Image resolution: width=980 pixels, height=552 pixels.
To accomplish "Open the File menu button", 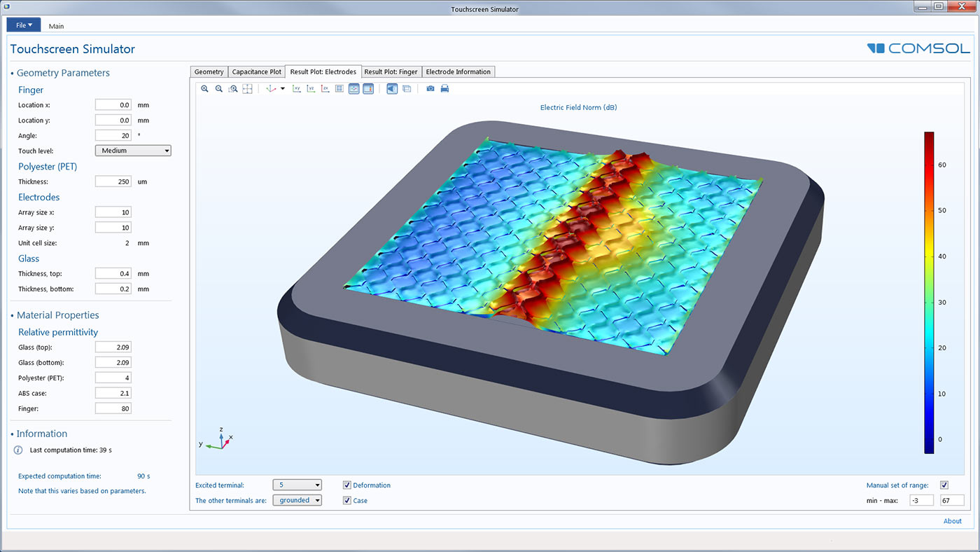I will point(24,25).
